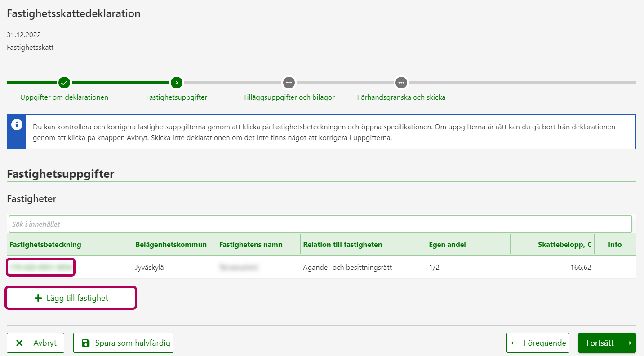Click the left arrow on Föregående

515,343
